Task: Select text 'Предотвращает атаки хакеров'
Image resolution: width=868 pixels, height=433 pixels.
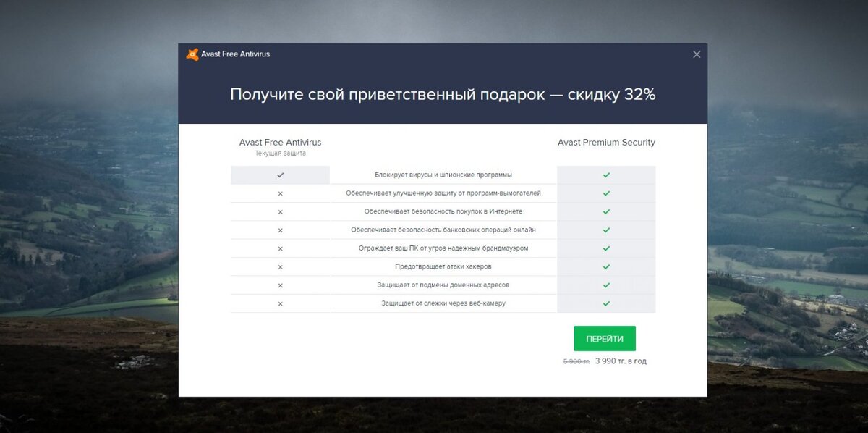Action: tap(443, 266)
